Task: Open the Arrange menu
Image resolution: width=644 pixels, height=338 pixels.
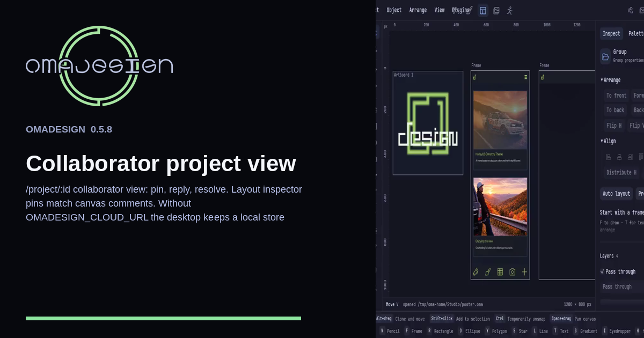Action: tap(418, 10)
